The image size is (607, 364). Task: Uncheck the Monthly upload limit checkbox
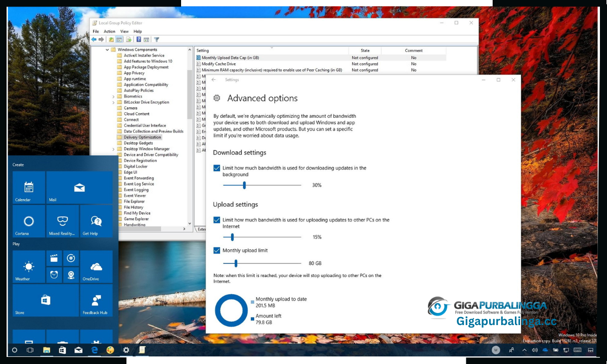tap(216, 250)
